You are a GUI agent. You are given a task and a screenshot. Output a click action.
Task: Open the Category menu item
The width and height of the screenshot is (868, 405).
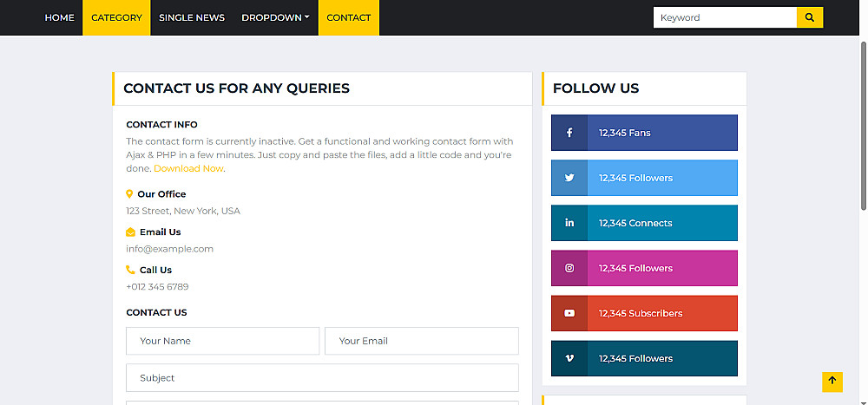116,17
